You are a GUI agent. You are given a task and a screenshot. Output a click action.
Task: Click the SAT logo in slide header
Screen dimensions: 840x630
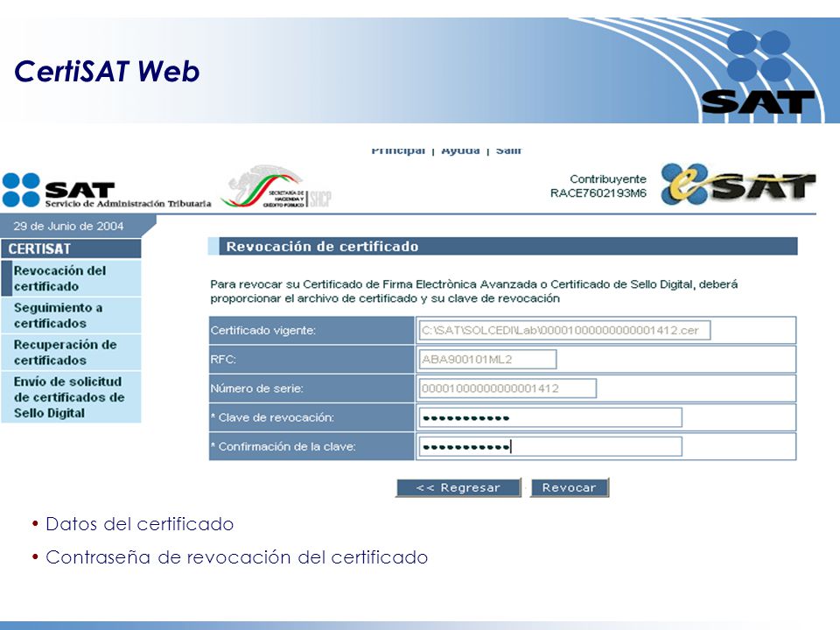(x=759, y=72)
